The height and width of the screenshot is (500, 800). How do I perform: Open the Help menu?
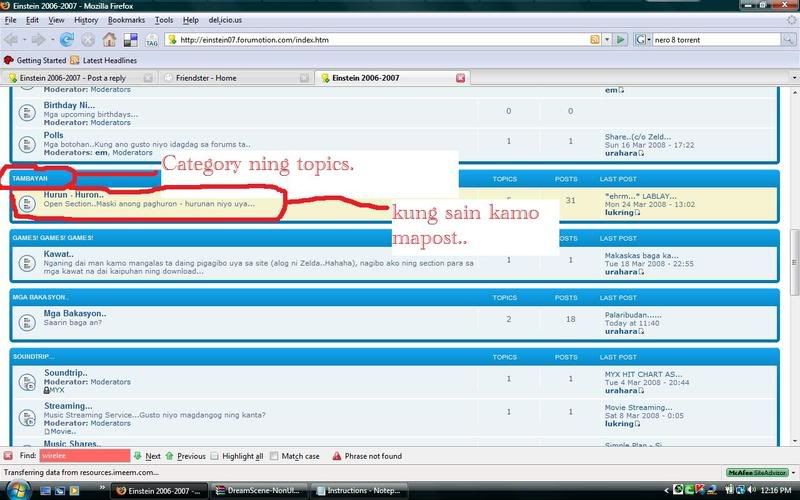click(x=190, y=20)
